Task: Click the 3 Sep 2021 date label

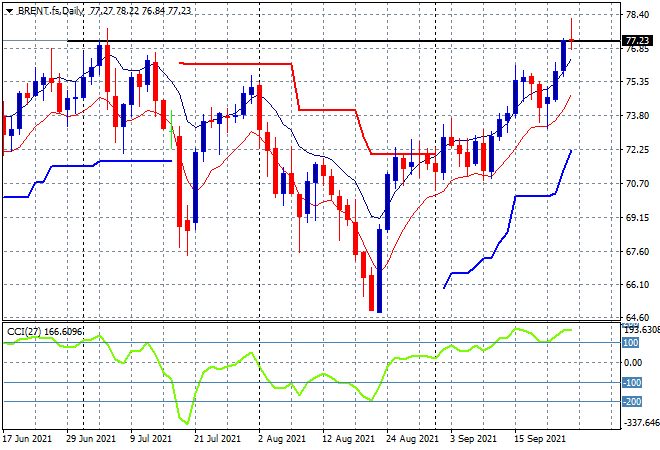Action: pos(474,439)
